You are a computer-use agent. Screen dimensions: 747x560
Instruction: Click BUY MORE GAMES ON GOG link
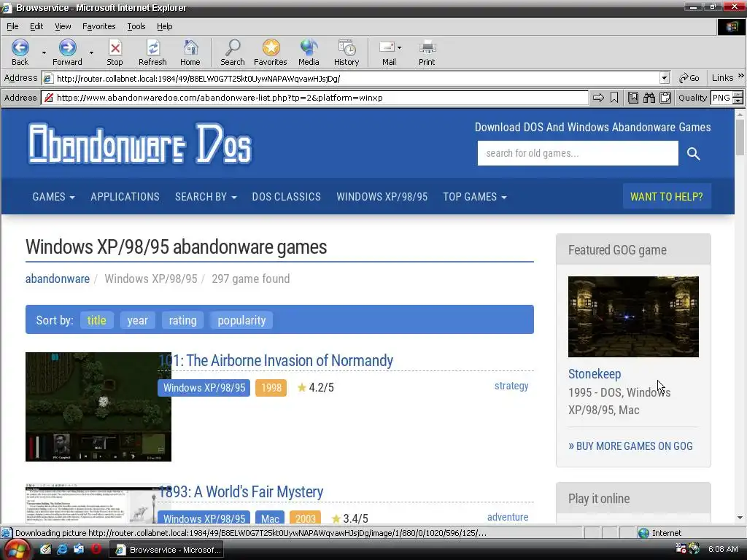click(630, 446)
